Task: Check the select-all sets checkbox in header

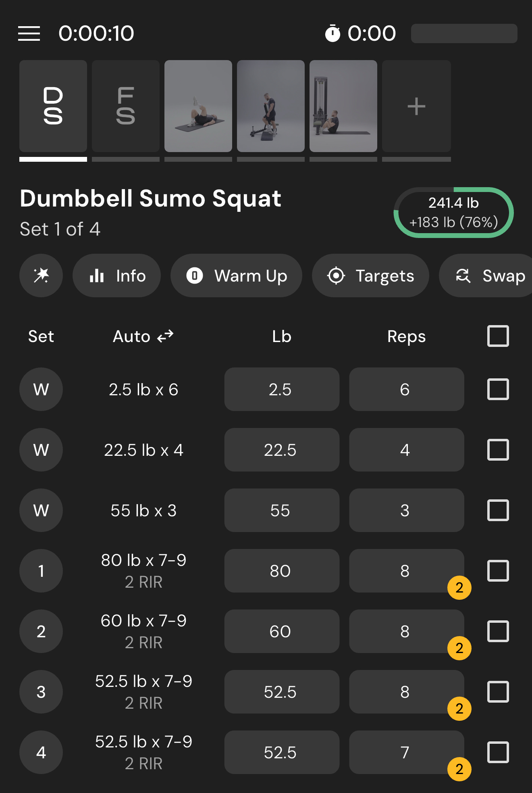Action: (498, 336)
